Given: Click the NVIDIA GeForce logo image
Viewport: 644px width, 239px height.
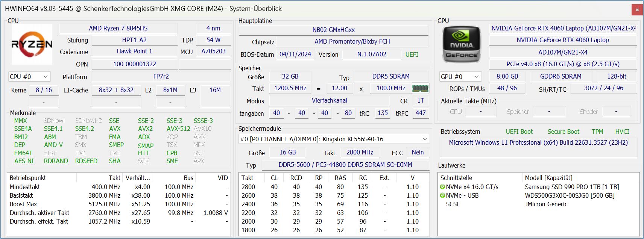Looking at the screenshot, I should tap(462, 44).
